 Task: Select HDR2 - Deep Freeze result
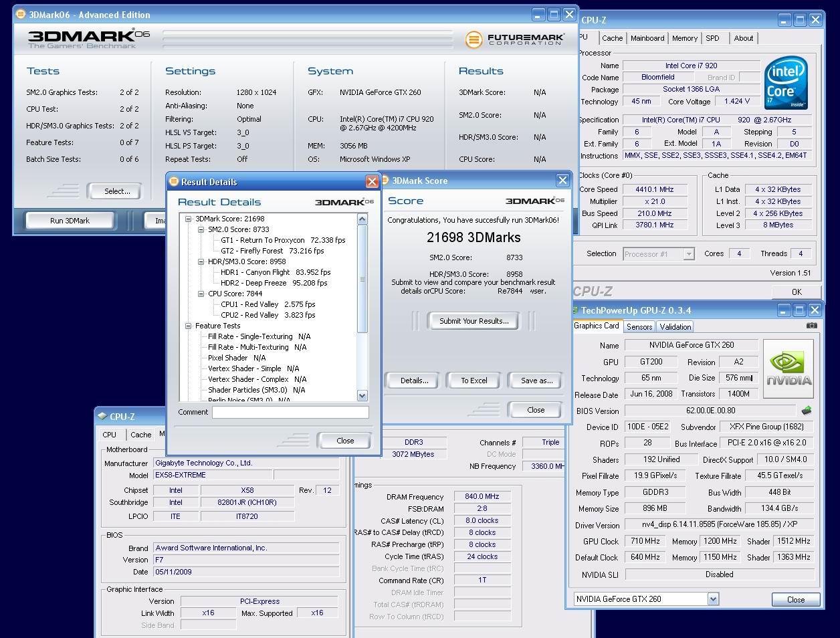click(274, 283)
